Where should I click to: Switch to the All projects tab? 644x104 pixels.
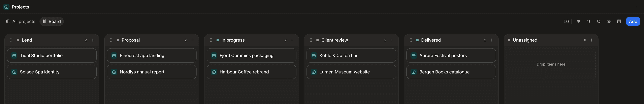point(21,21)
